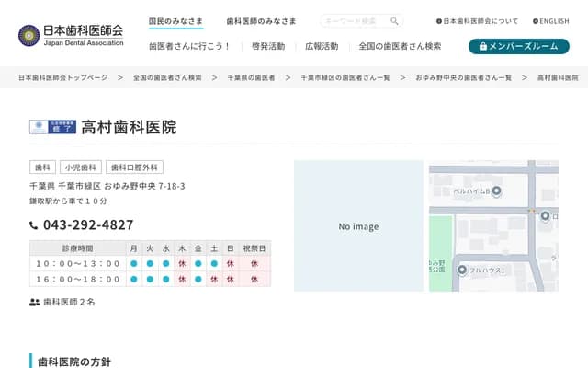Open 歯医者さんに行こう！ menu
The width and height of the screenshot is (588, 368).
190,46
